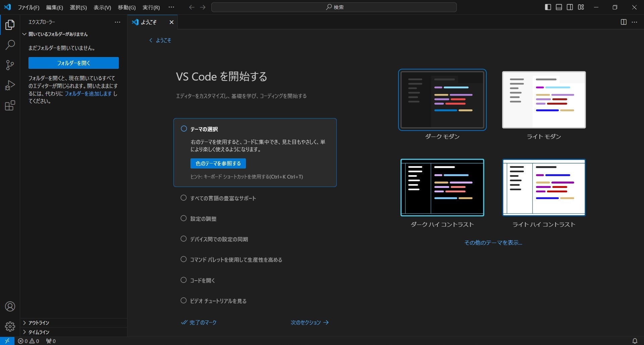Viewport: 644px width, 345px height.
Task: Go forward with the right arrow
Action: coord(203,7)
